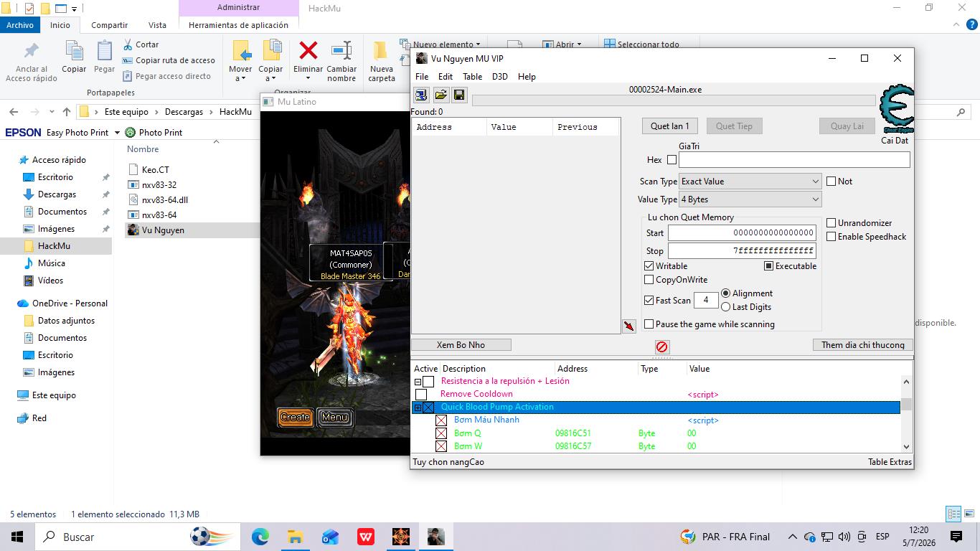Click the large icons view toggle in Explorer
980x551 pixels.
pyautogui.click(x=968, y=514)
